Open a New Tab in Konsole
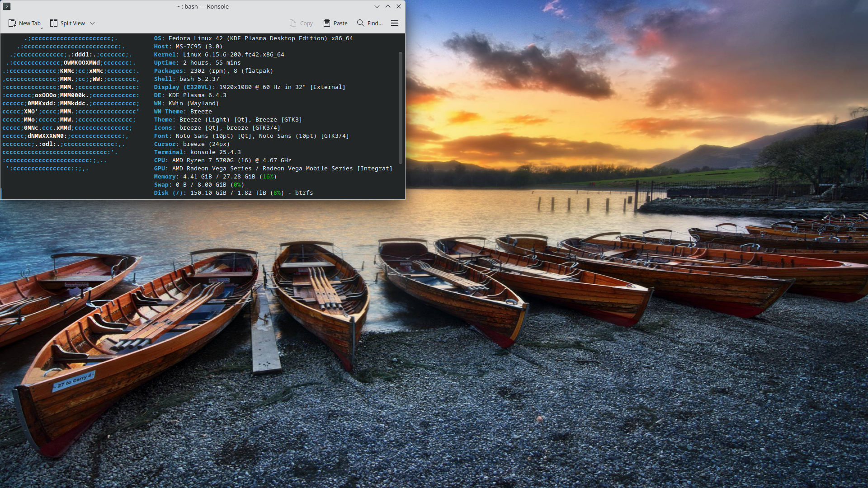 coord(24,23)
